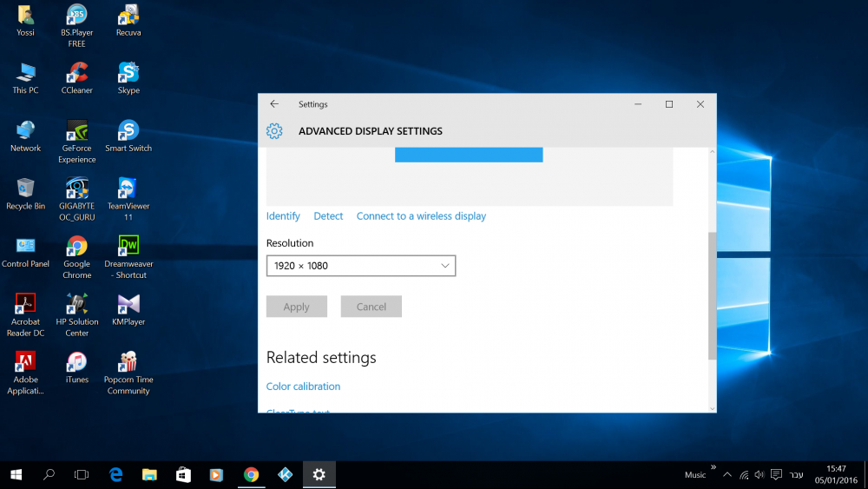Click the Settings gear icon beside heading
This screenshot has height=489, width=868.
point(274,130)
